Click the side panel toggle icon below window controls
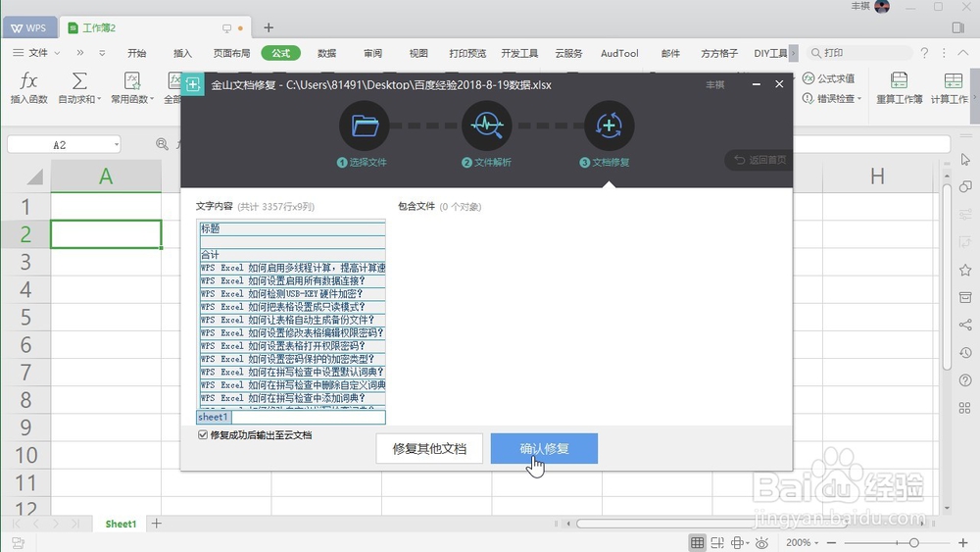 (958, 27)
